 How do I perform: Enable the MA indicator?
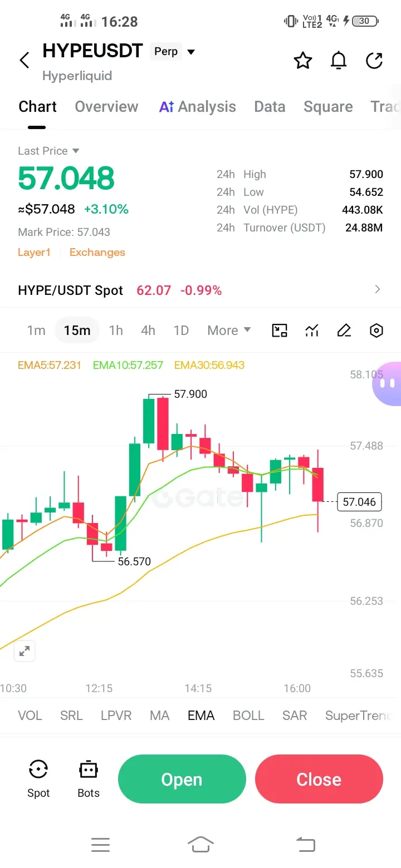click(x=159, y=716)
